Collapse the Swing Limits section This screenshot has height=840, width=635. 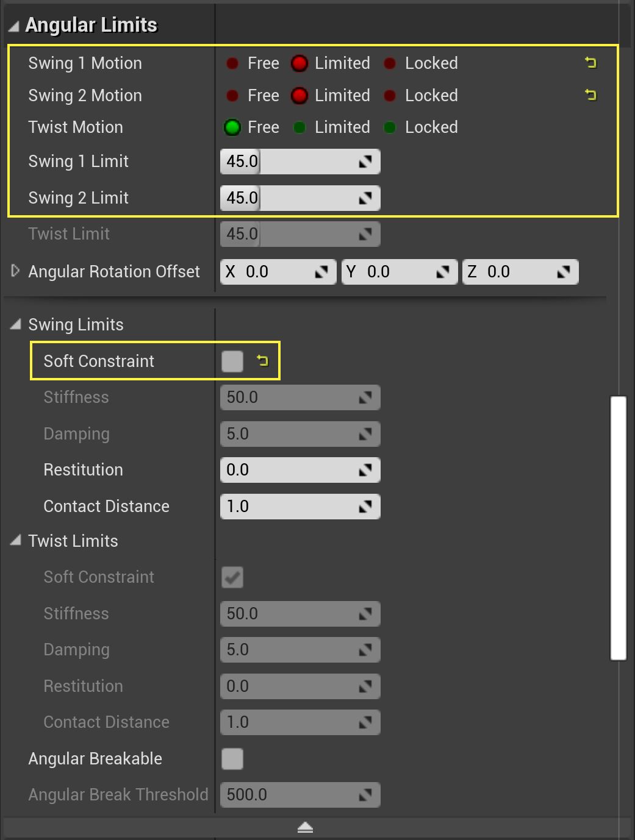(15, 324)
